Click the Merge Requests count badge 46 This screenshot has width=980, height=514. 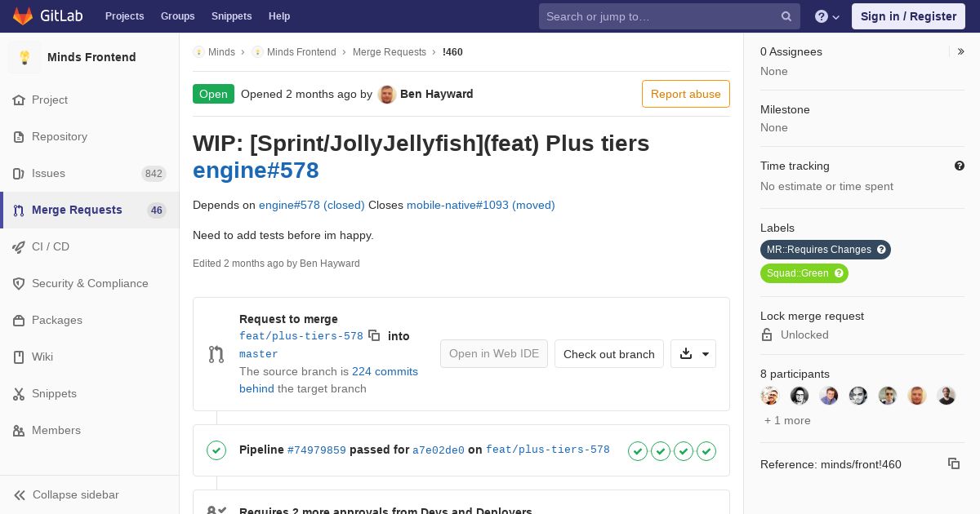click(x=157, y=210)
